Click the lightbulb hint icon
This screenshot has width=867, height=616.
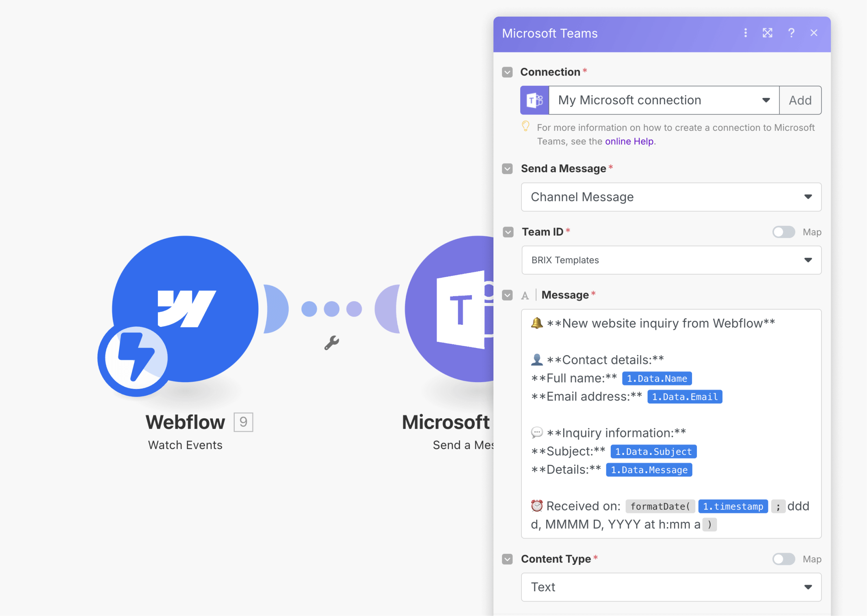coord(525,127)
